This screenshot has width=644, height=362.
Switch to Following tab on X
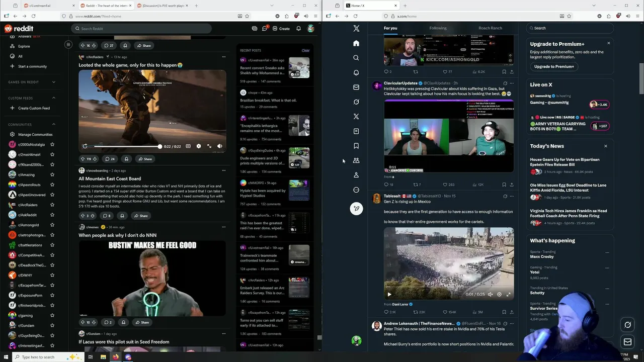click(438, 28)
